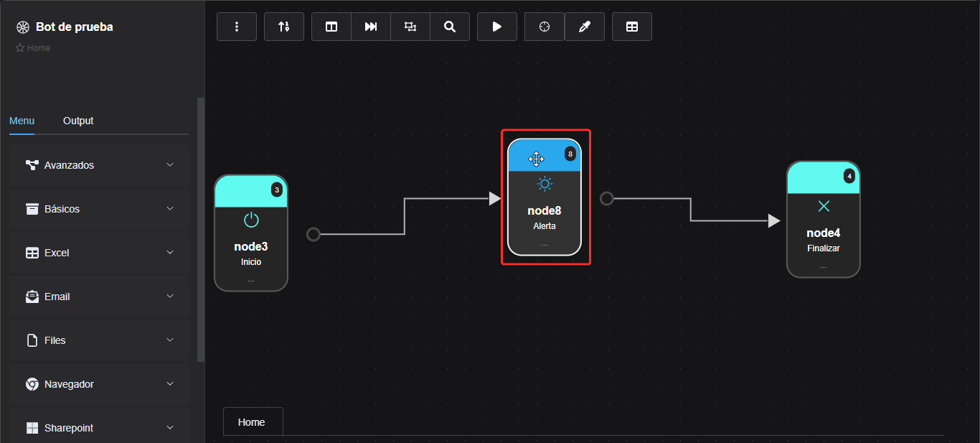Click the Avanzados flow icon
This screenshot has height=443, width=980.
(x=32, y=165)
